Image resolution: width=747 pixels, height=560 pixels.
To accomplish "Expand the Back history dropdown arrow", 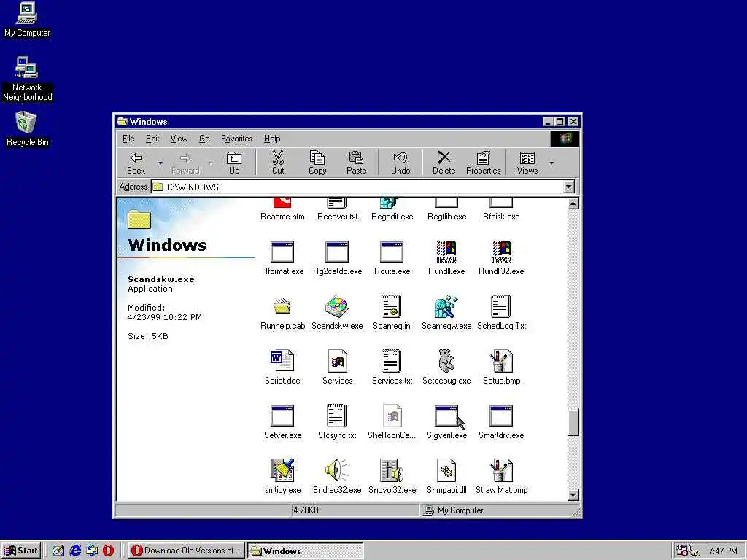I will tap(160, 163).
